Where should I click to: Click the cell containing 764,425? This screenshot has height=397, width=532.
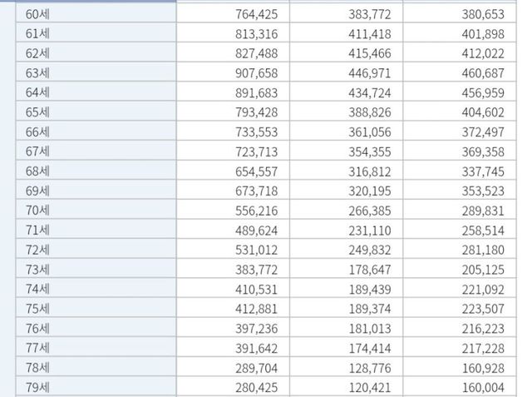256,13
